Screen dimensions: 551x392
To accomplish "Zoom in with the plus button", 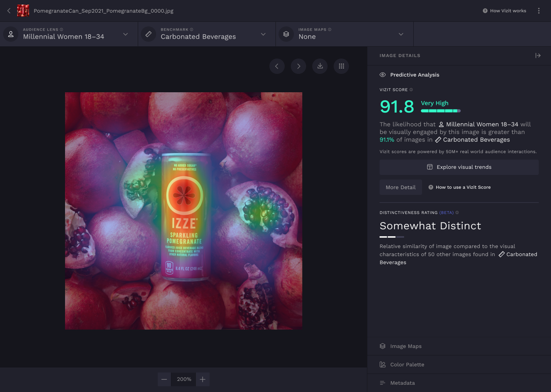I will (203, 379).
